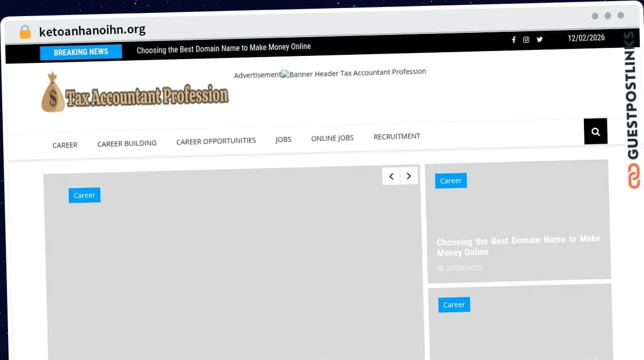Select Career Opportunities in navigation
Screen dimensions: 644x360
[x=216, y=141]
